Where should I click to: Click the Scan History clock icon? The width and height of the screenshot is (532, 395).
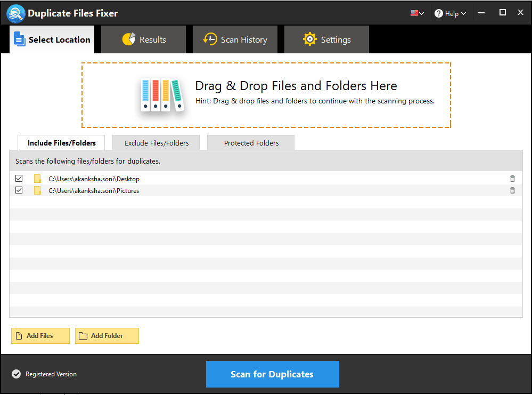[210, 39]
